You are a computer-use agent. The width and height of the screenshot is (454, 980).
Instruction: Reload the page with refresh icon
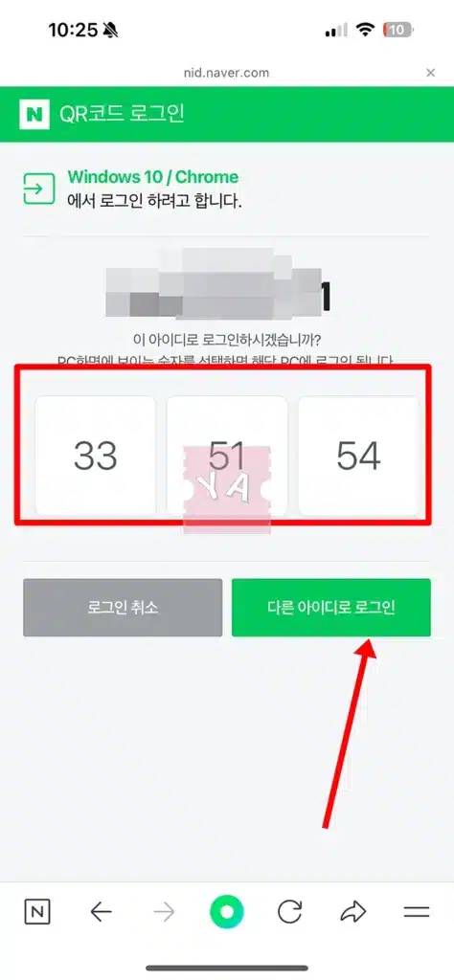pos(290,912)
